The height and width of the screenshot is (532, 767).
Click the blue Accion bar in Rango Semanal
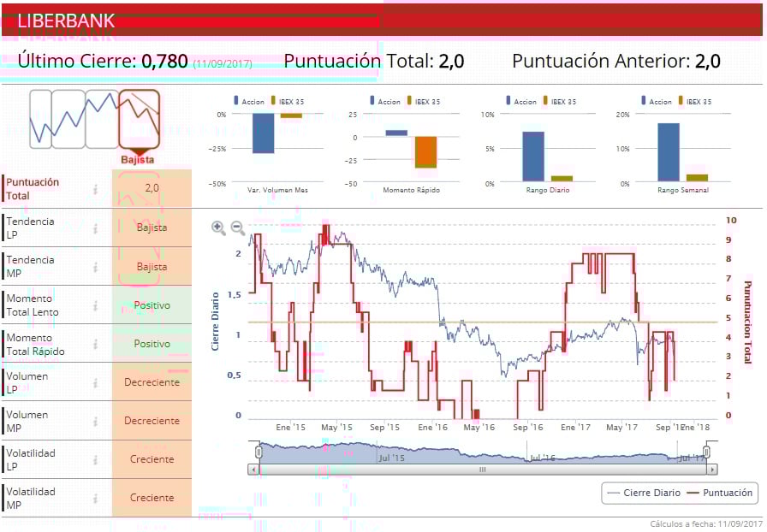click(669, 152)
